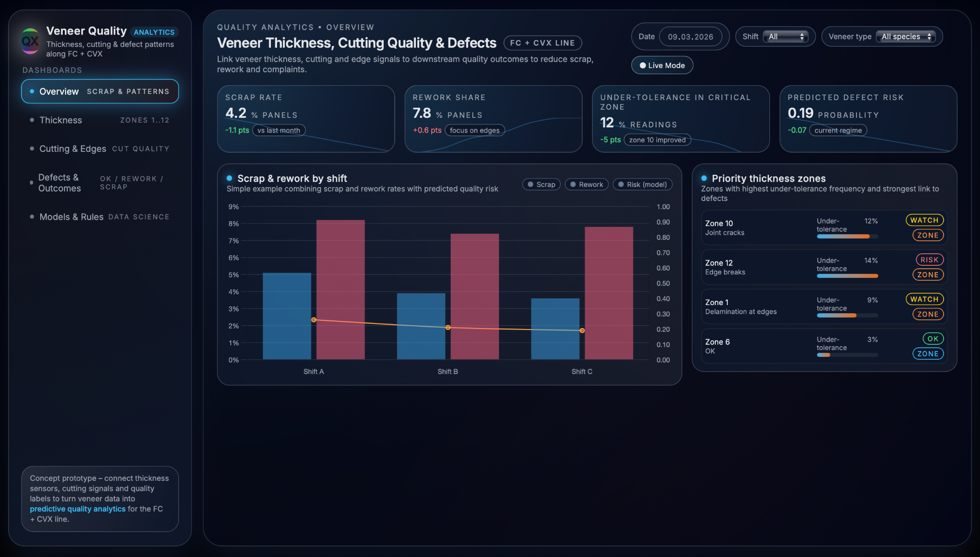The height and width of the screenshot is (557, 980).
Task: Click the QX Veneer Quality logo icon
Action: pyautogui.click(x=30, y=41)
